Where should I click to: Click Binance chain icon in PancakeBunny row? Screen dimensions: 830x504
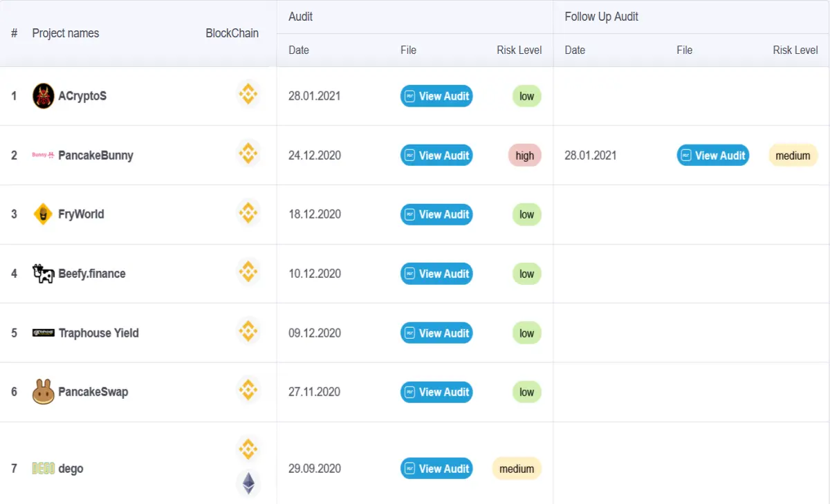click(x=248, y=153)
